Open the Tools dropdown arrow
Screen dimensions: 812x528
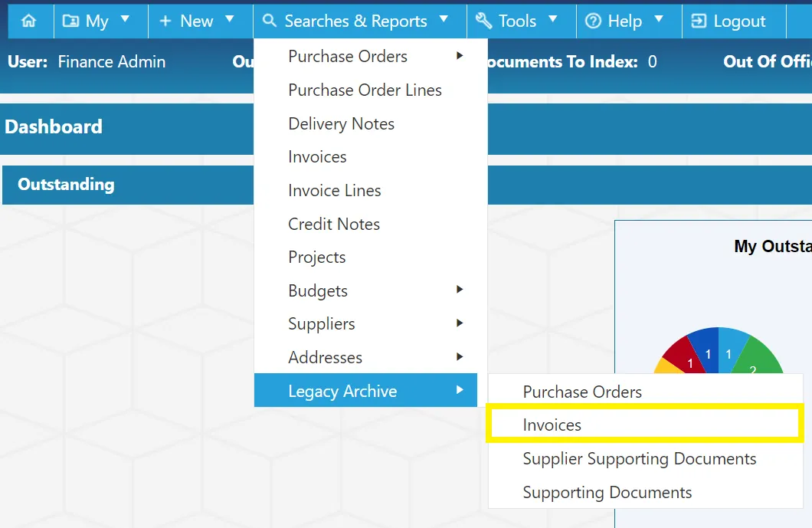(552, 19)
